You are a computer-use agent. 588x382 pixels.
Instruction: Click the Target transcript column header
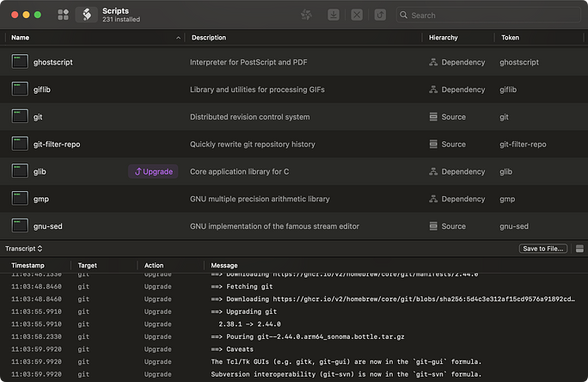click(x=88, y=265)
